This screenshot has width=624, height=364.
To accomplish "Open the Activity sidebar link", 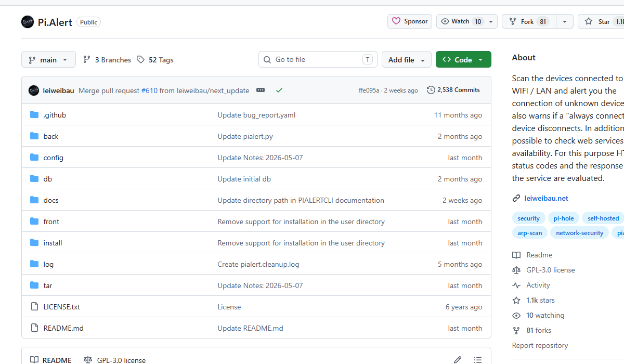I will (531, 285).
